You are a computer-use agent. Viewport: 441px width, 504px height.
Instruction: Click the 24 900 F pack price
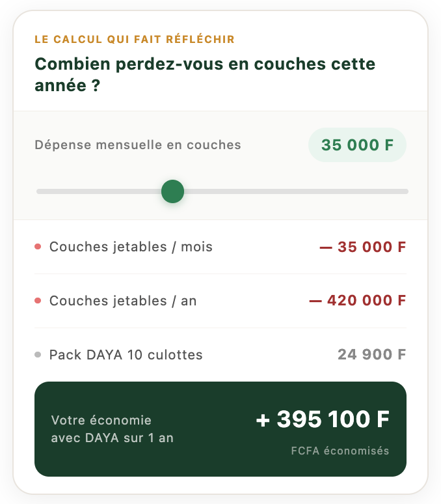point(371,355)
